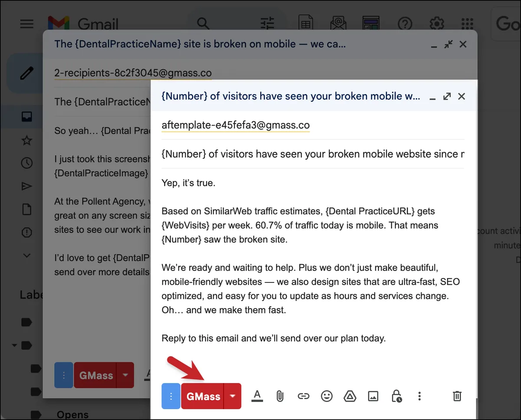This screenshot has width=521, height=420.
Task: Click the Gmail logo
Action: tap(82, 24)
